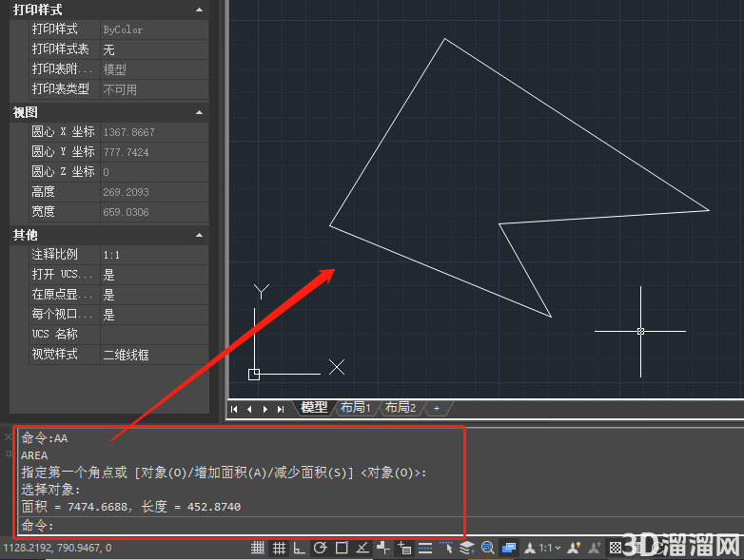The width and height of the screenshot is (744, 560).
Task: Switch to the 模型 tab
Action: coord(314,407)
